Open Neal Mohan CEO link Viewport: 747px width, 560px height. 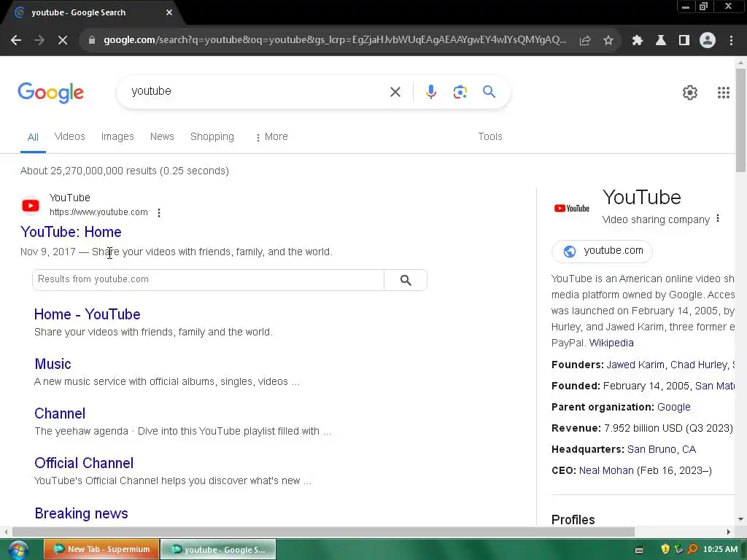[606, 470]
